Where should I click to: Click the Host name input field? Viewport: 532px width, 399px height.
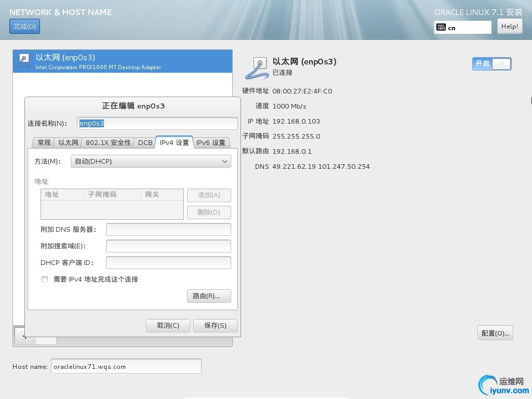click(126, 366)
